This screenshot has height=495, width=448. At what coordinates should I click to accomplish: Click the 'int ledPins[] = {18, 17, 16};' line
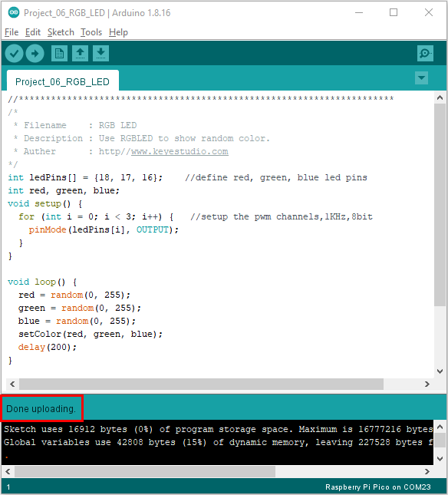(x=85, y=177)
